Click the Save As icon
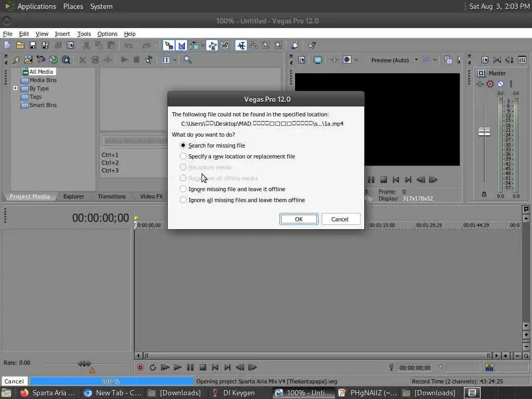 point(45,46)
